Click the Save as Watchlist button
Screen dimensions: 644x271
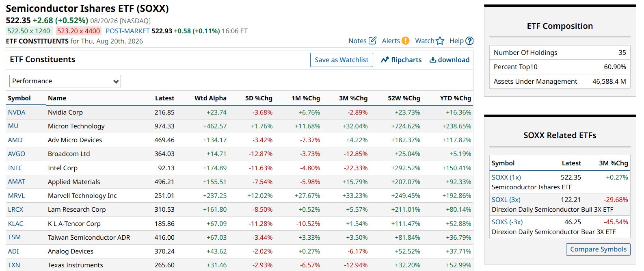pyautogui.click(x=341, y=60)
